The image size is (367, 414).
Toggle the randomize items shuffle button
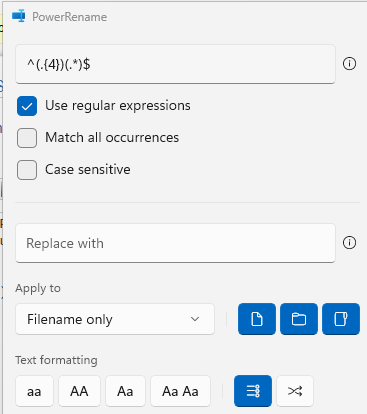pos(295,391)
